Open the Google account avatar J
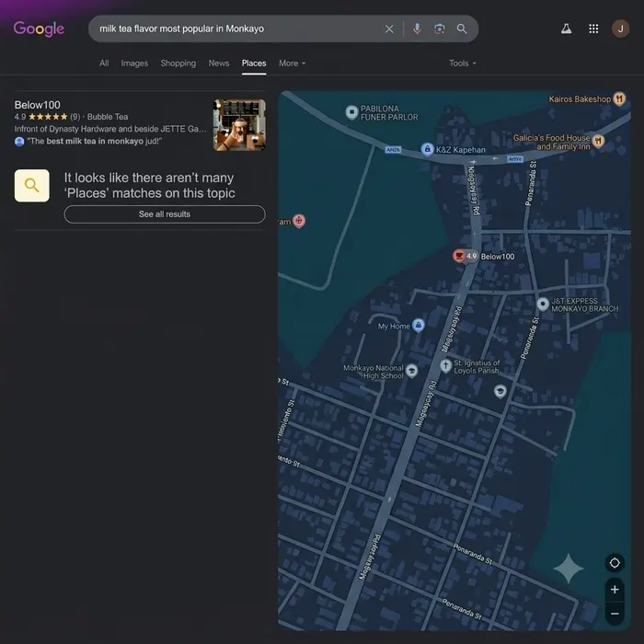Screen dimensions: 644x644 coord(621,29)
